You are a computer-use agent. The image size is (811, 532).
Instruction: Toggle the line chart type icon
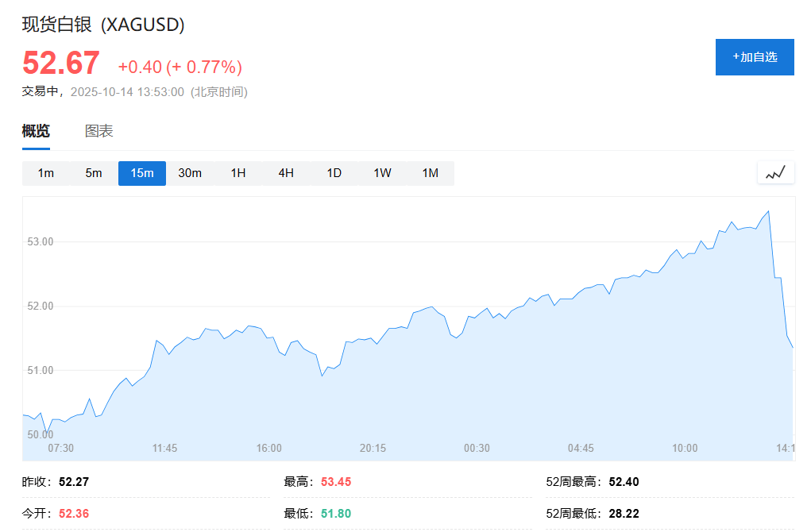point(775,172)
